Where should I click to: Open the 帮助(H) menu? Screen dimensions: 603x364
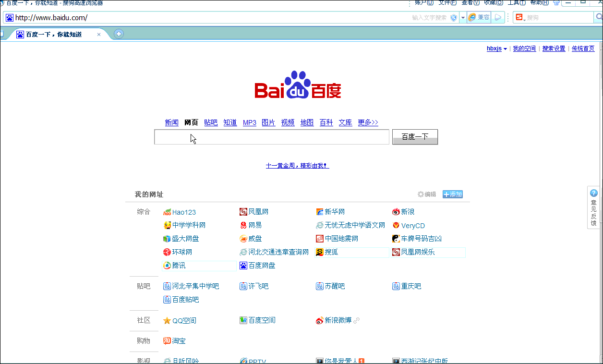pyautogui.click(x=539, y=3)
